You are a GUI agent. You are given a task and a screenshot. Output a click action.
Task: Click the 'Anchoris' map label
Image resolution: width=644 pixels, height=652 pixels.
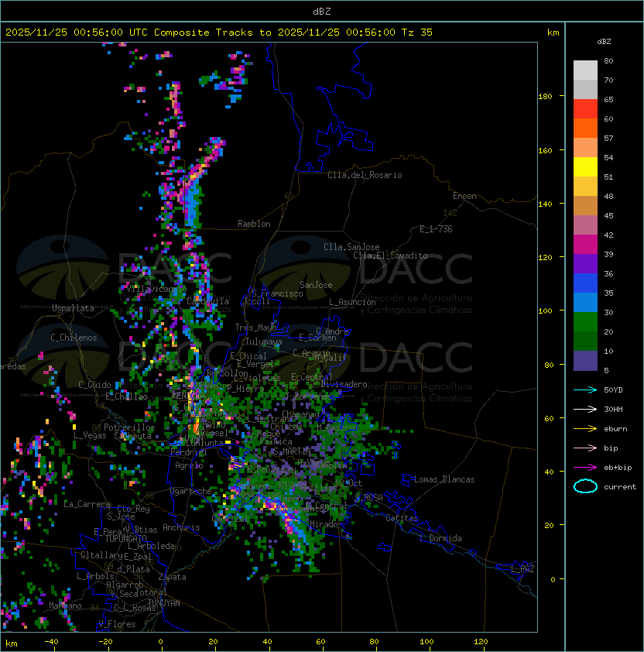(x=181, y=527)
